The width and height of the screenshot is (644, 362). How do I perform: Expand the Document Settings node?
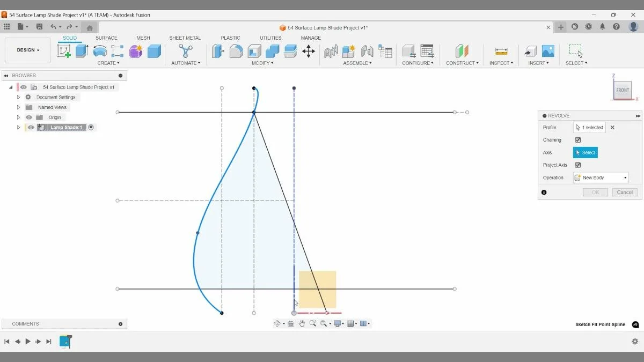click(18, 97)
